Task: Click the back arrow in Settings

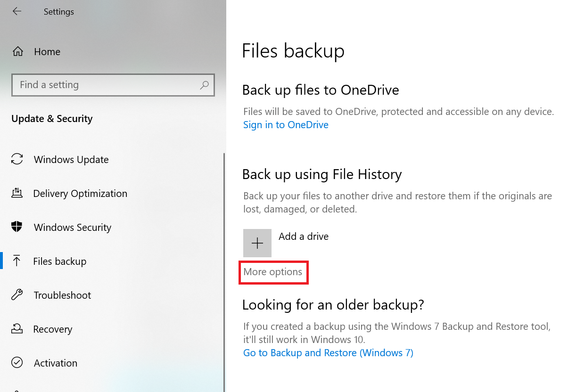Action: pos(17,11)
